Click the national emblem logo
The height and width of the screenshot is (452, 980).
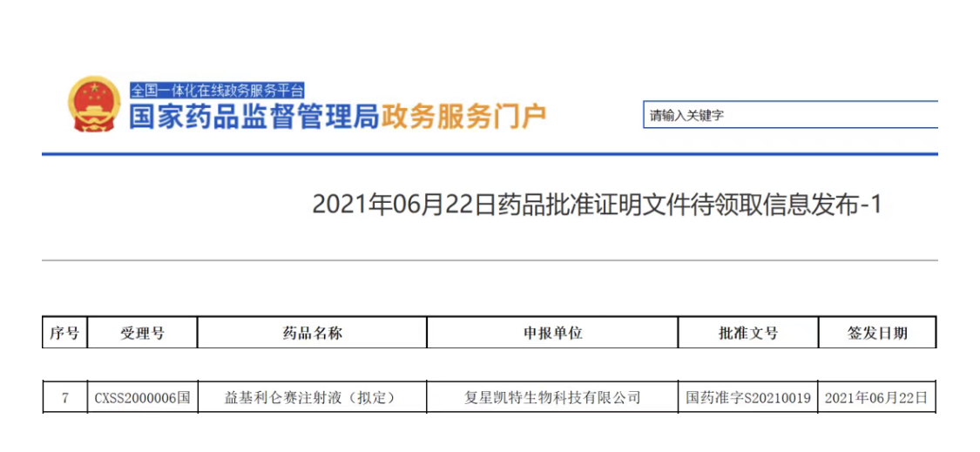tap(94, 105)
